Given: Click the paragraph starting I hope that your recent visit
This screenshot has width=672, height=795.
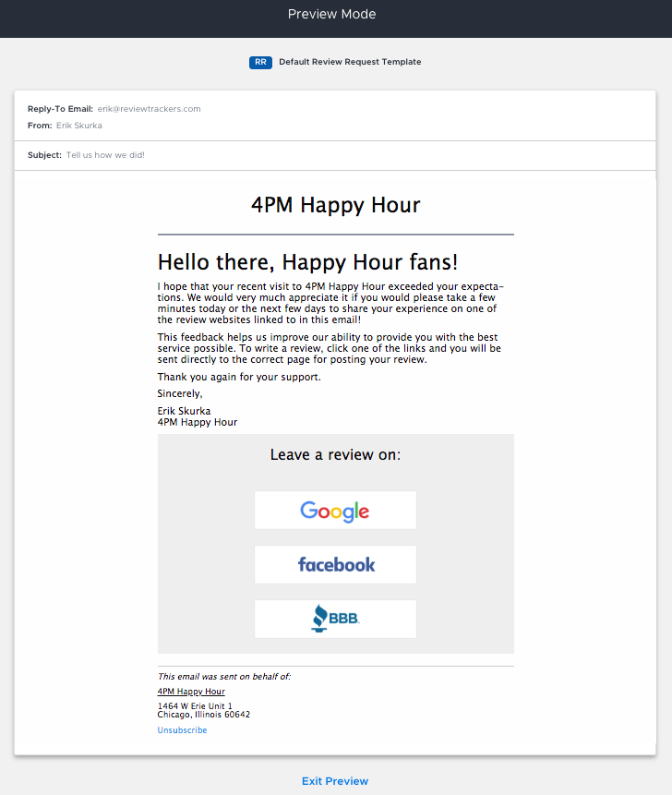Looking at the screenshot, I should coord(330,303).
